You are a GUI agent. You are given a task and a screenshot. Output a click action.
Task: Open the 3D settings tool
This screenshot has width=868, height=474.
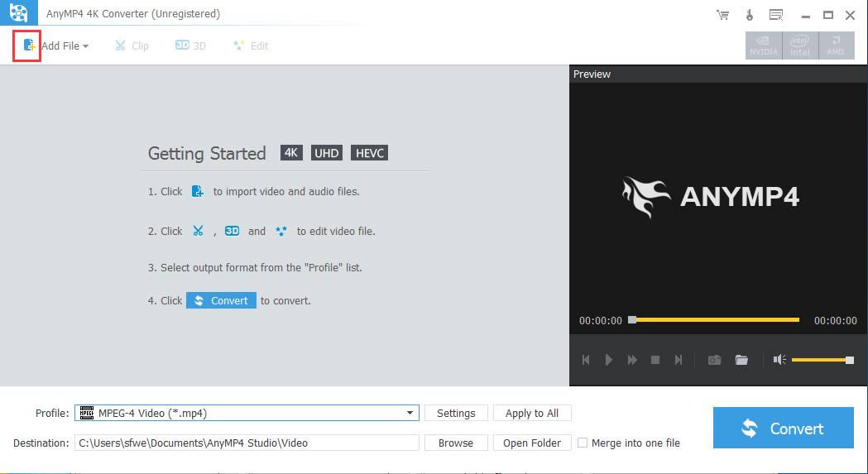tap(190, 46)
